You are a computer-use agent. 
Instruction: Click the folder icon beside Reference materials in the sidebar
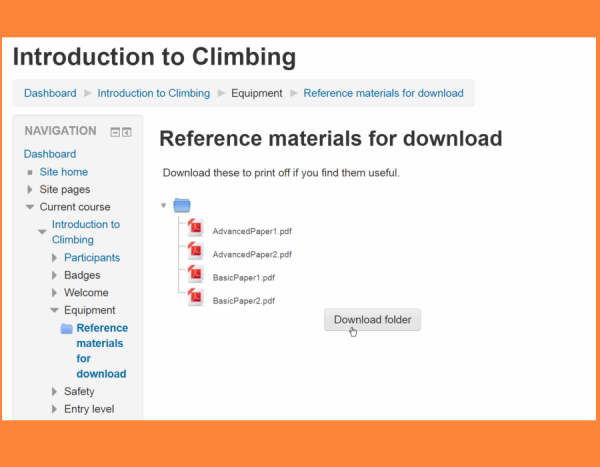pos(67,328)
